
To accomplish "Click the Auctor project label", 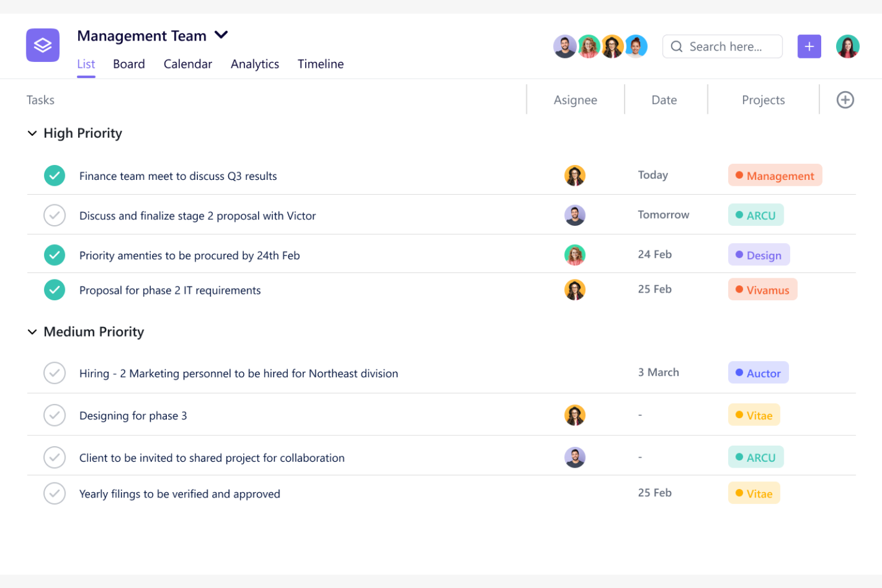I will coord(758,372).
